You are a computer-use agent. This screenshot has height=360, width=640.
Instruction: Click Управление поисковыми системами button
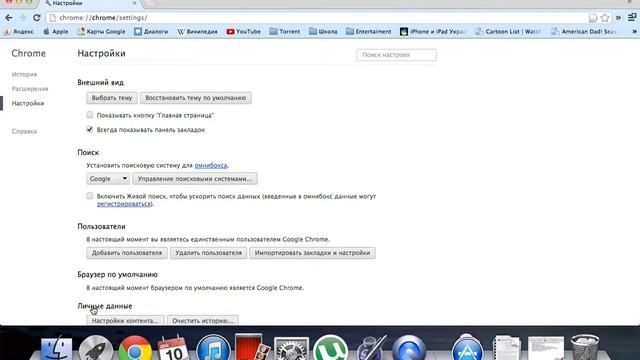[x=195, y=179]
